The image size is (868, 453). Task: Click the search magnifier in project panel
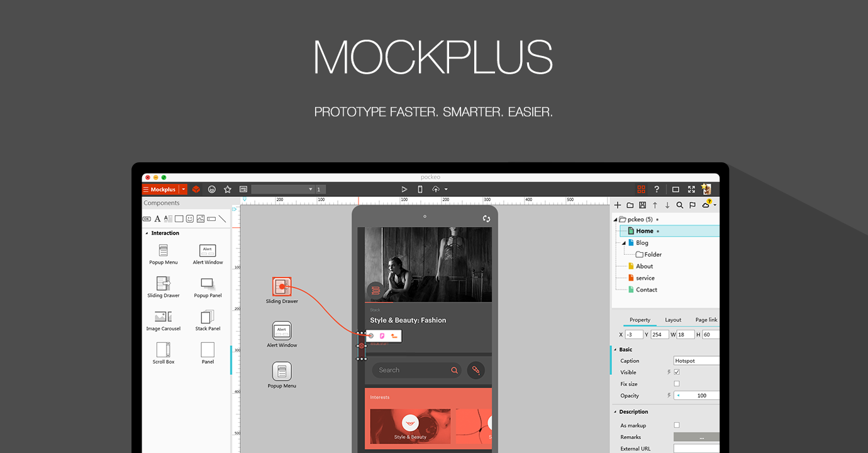pyautogui.click(x=679, y=204)
